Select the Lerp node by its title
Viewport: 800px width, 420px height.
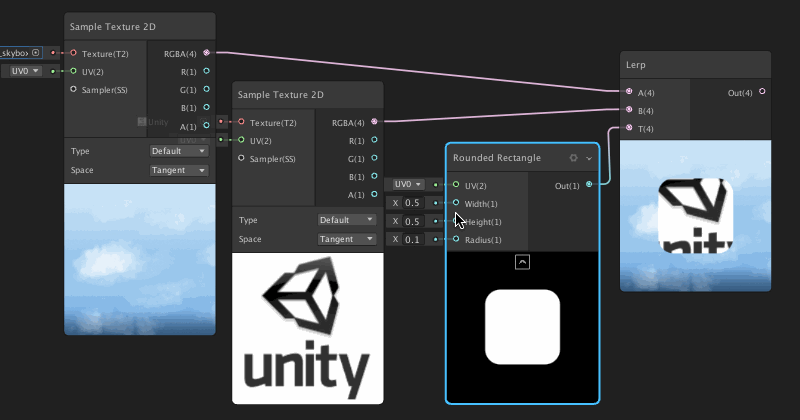point(636,65)
